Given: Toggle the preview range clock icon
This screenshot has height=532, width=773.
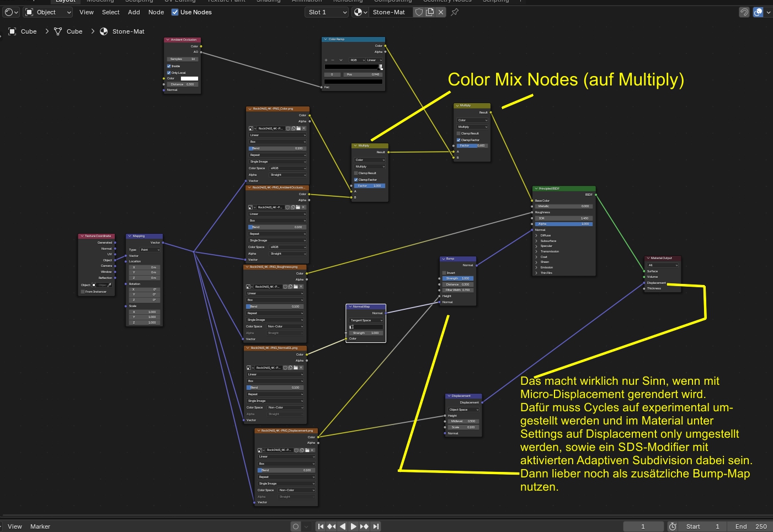Looking at the screenshot, I should click(673, 526).
